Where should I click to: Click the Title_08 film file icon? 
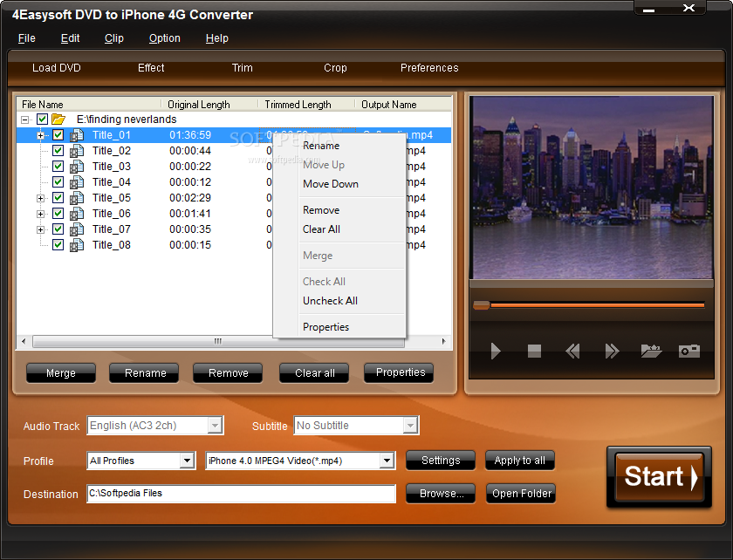click(x=77, y=245)
